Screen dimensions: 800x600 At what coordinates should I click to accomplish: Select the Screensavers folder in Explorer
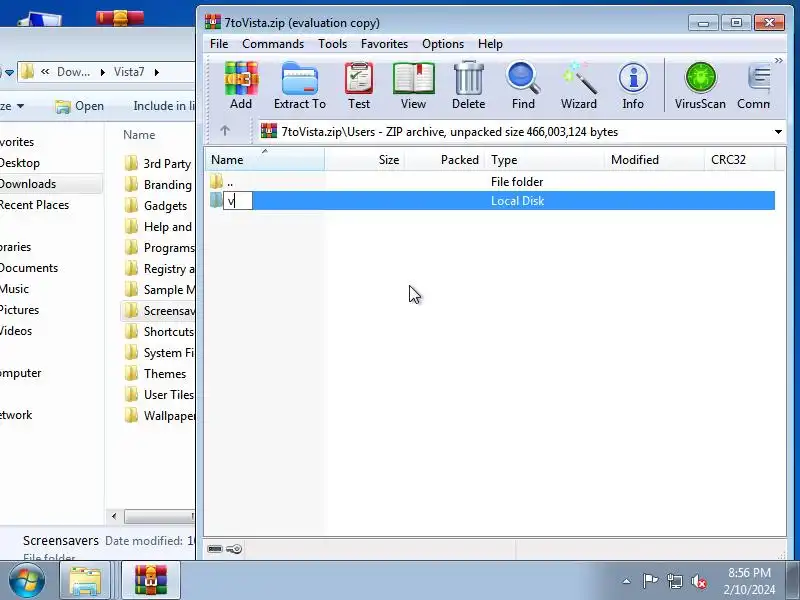(x=159, y=311)
